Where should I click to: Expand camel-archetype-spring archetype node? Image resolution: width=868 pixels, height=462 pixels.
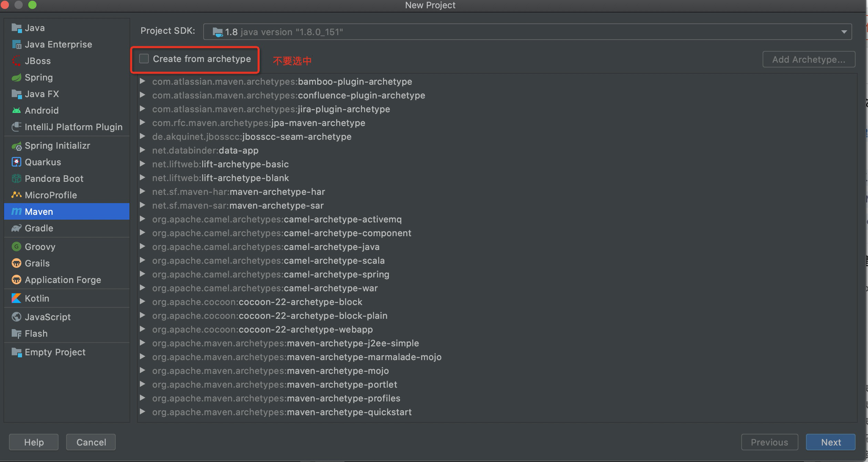coord(142,274)
